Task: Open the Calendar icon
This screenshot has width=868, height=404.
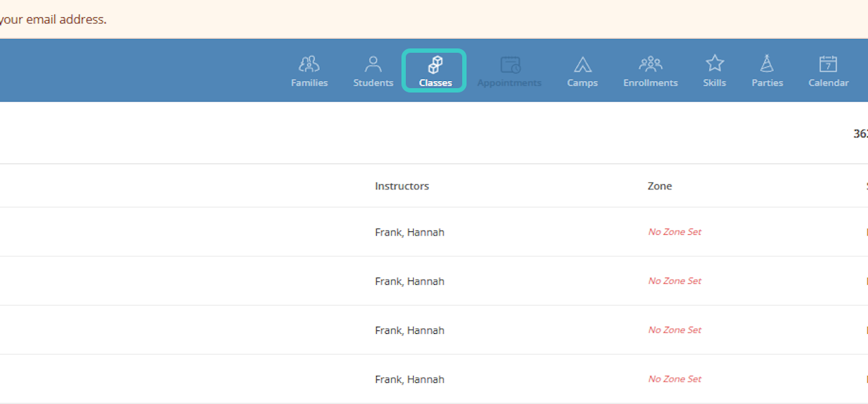Action: tap(828, 64)
